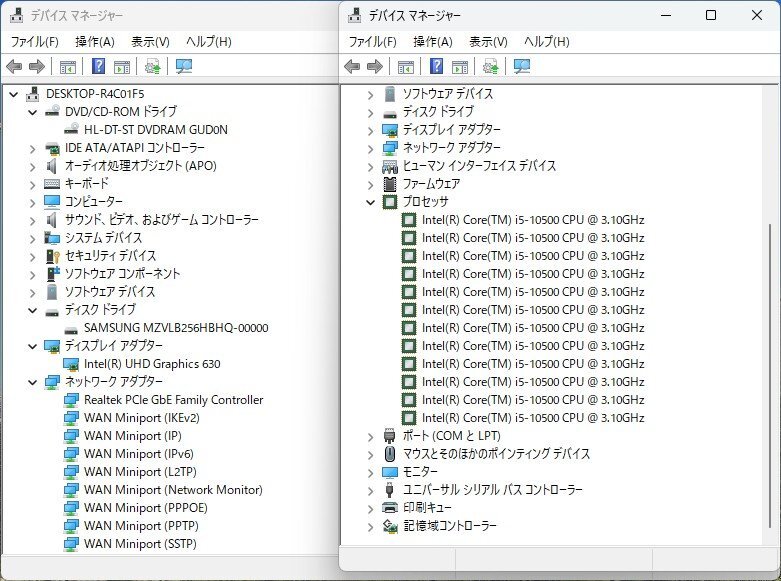
Task: Maximize the right Device Manager window
Action: [711, 15]
